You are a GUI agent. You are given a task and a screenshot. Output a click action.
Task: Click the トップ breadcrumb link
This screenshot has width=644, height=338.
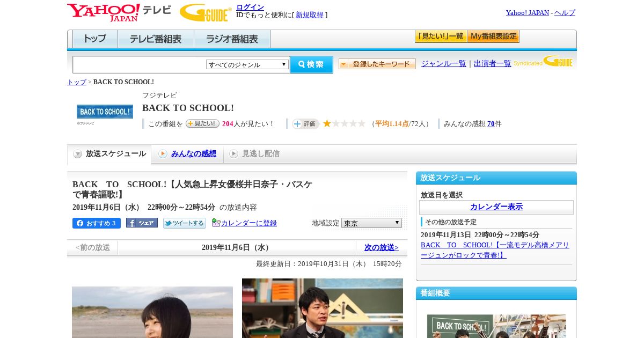pos(77,82)
